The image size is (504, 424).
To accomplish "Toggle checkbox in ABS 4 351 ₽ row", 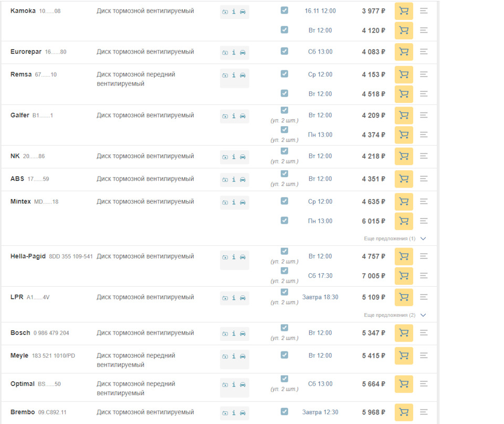I will click(284, 174).
